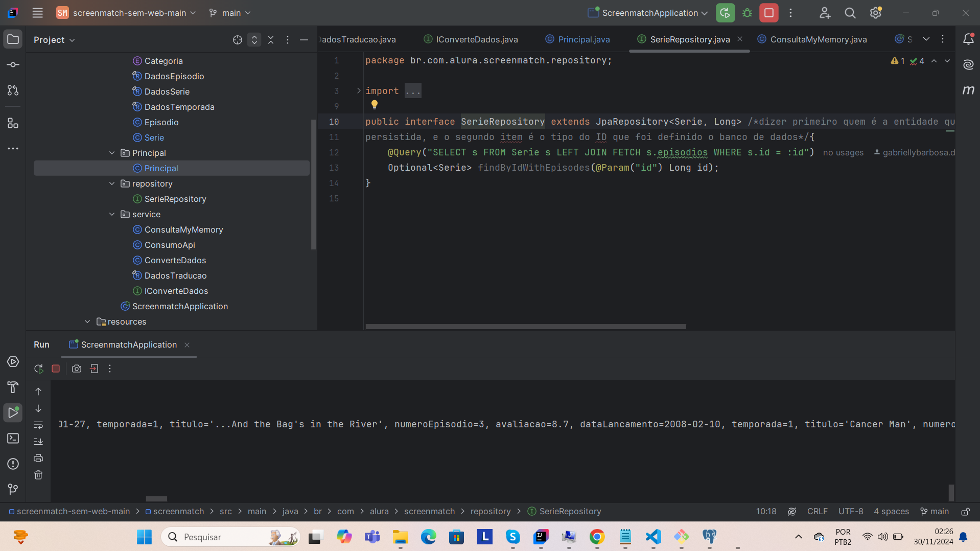Click the console horizontal scrollbar thumb
This screenshot has width=980, height=551.
point(156,499)
